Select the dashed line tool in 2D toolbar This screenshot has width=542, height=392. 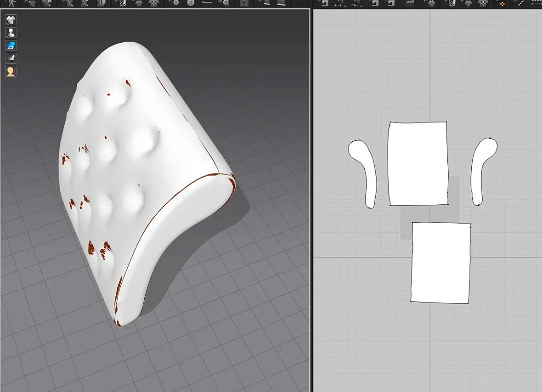point(520,3)
